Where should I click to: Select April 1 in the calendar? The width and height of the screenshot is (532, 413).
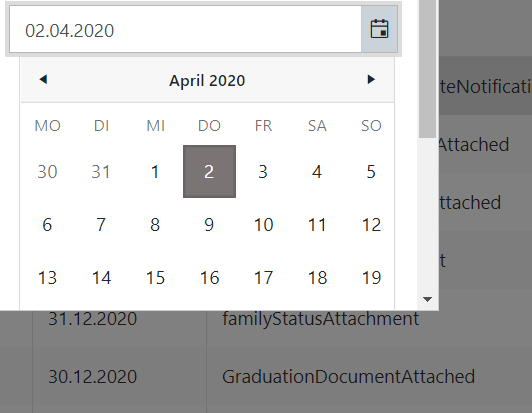[x=155, y=172]
